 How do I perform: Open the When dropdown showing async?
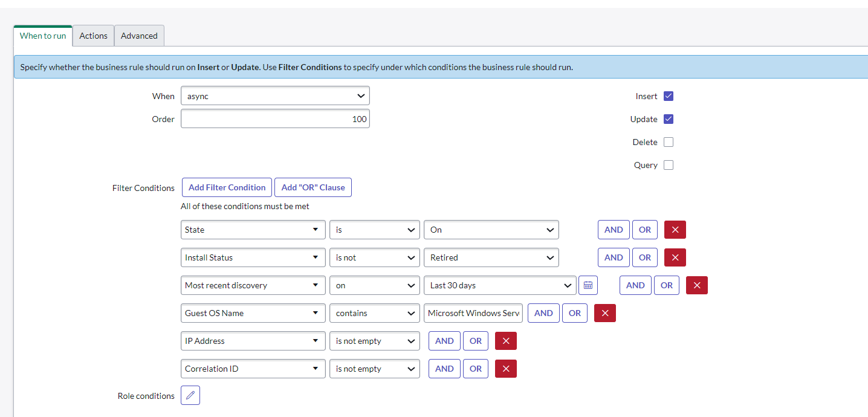(x=275, y=95)
